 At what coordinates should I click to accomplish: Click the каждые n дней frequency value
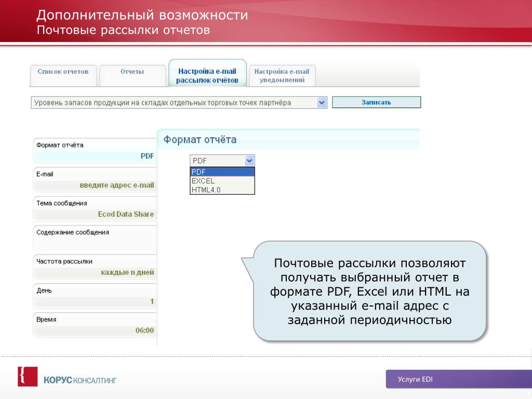click(127, 272)
